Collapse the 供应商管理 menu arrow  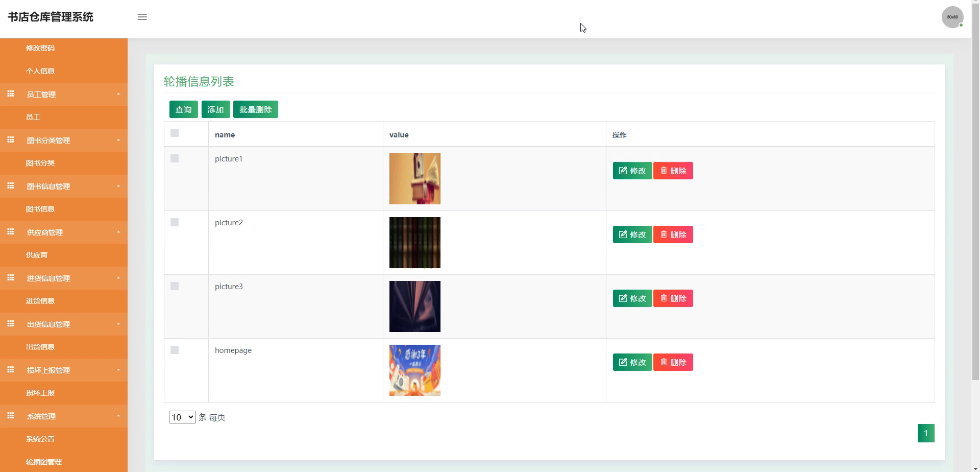coord(118,232)
